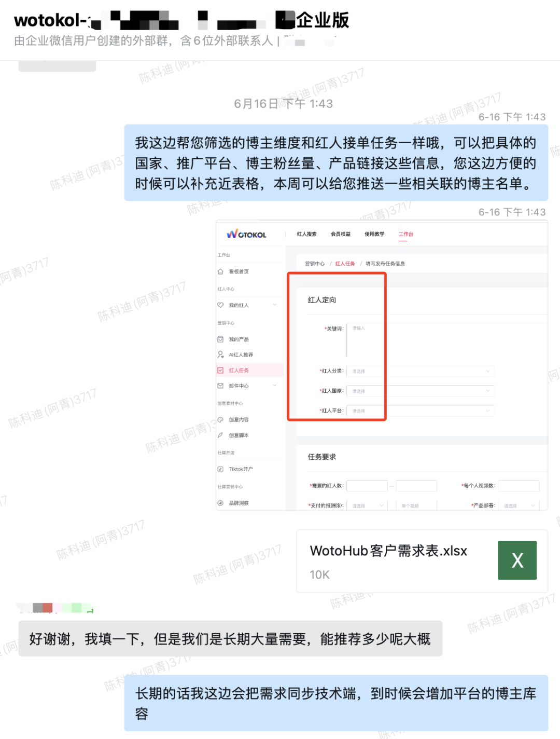Click the Wotokol logo in the page header

click(246, 235)
